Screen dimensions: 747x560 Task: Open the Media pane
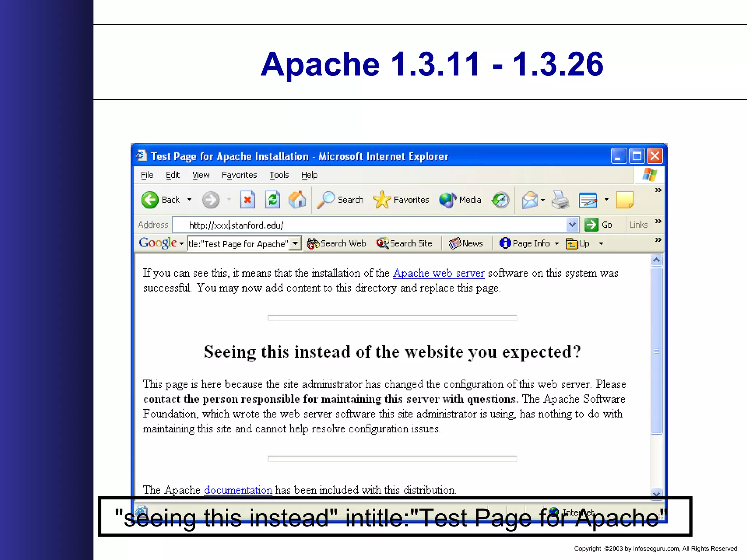click(x=460, y=200)
